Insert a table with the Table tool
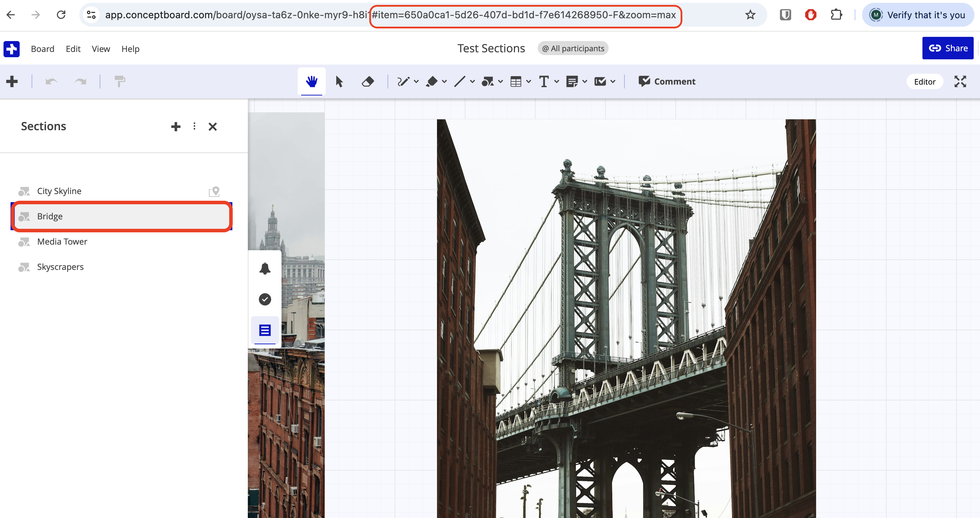 (517, 81)
